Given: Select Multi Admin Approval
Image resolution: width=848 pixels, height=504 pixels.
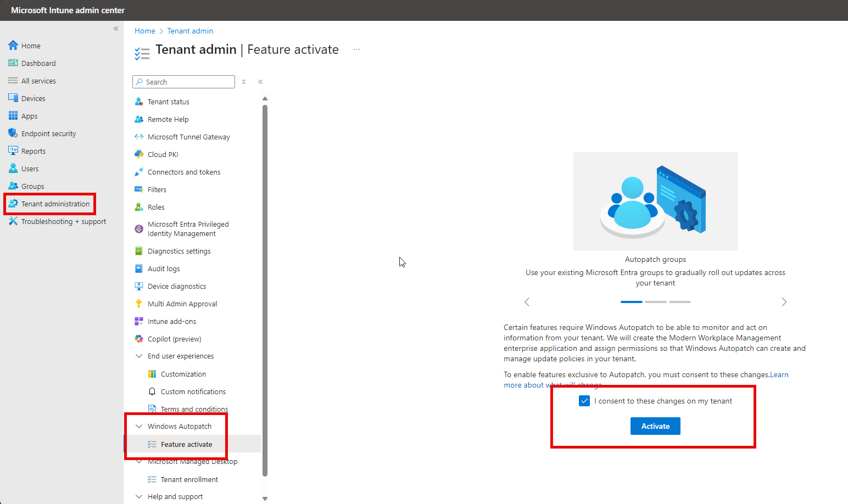Looking at the screenshot, I should (182, 304).
